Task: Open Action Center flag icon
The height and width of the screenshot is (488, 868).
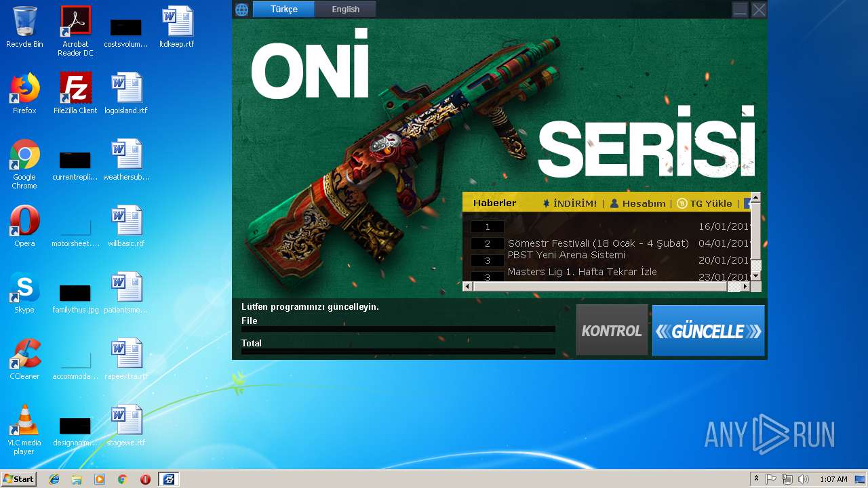Action: 771,479
